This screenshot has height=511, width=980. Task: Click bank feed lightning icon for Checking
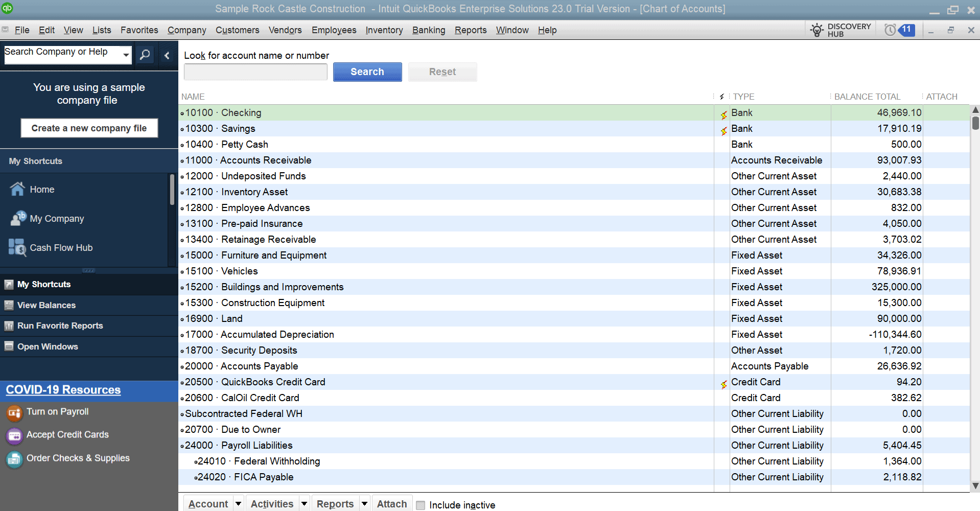[724, 115]
